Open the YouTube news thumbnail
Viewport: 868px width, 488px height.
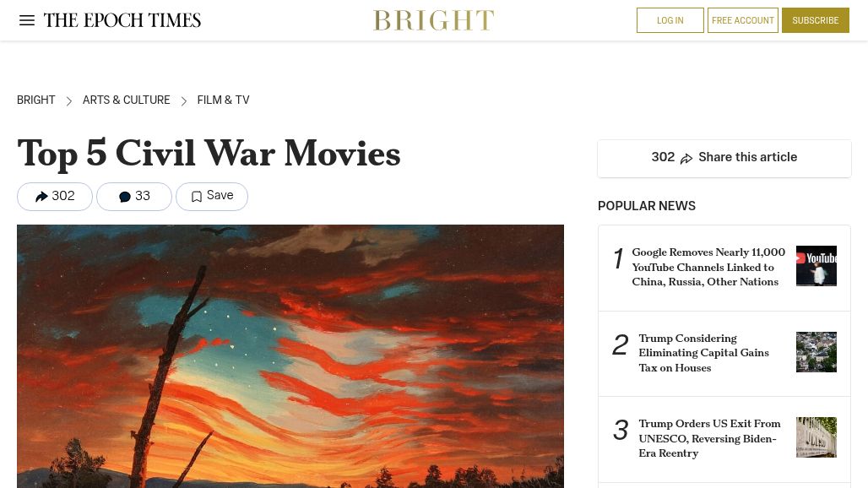(816, 266)
